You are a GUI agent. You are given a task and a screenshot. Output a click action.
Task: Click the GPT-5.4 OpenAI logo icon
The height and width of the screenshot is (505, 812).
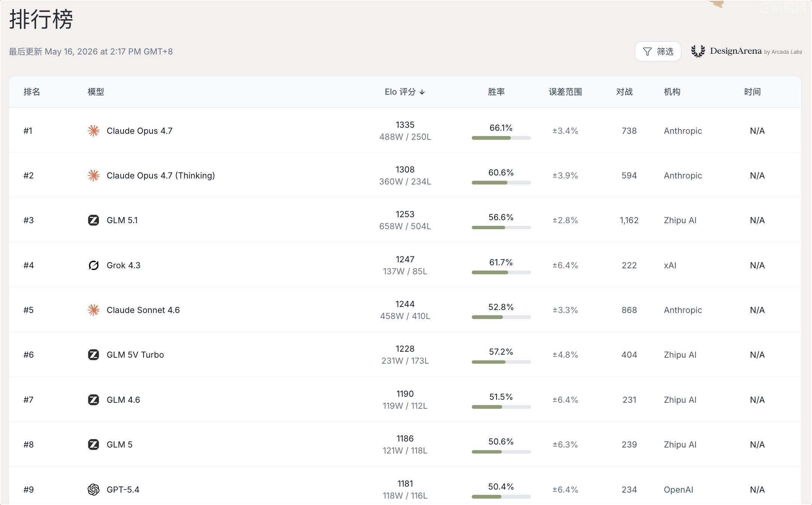tap(94, 490)
